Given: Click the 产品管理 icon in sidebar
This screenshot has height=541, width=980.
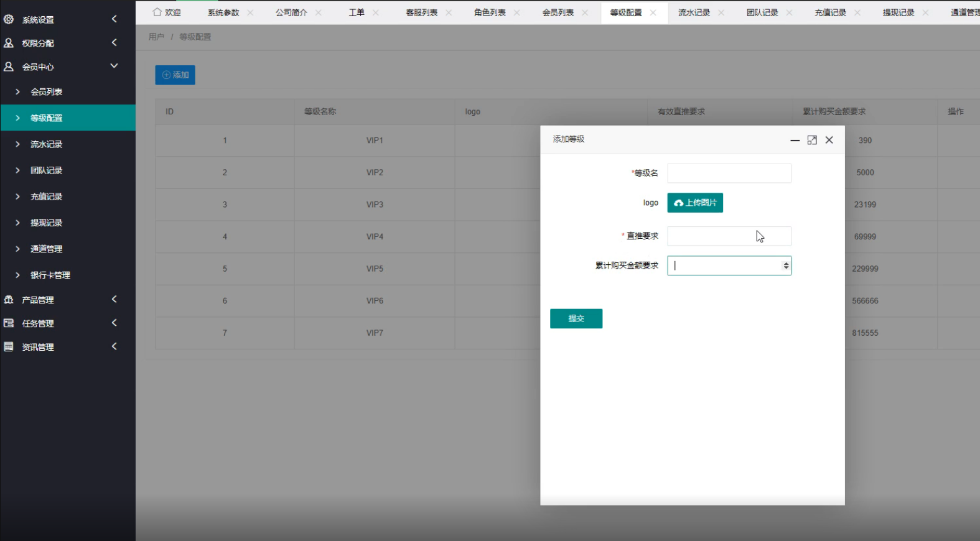Looking at the screenshot, I should pos(9,300).
